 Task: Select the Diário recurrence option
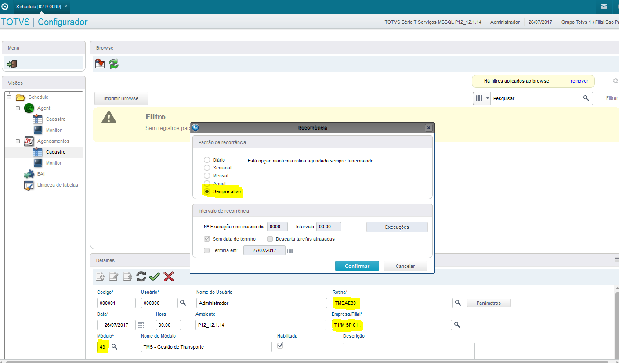(207, 160)
